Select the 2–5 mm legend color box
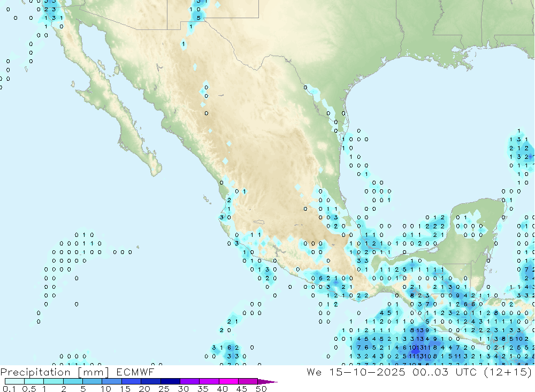This screenshot has height=392, width=535. click(73, 381)
